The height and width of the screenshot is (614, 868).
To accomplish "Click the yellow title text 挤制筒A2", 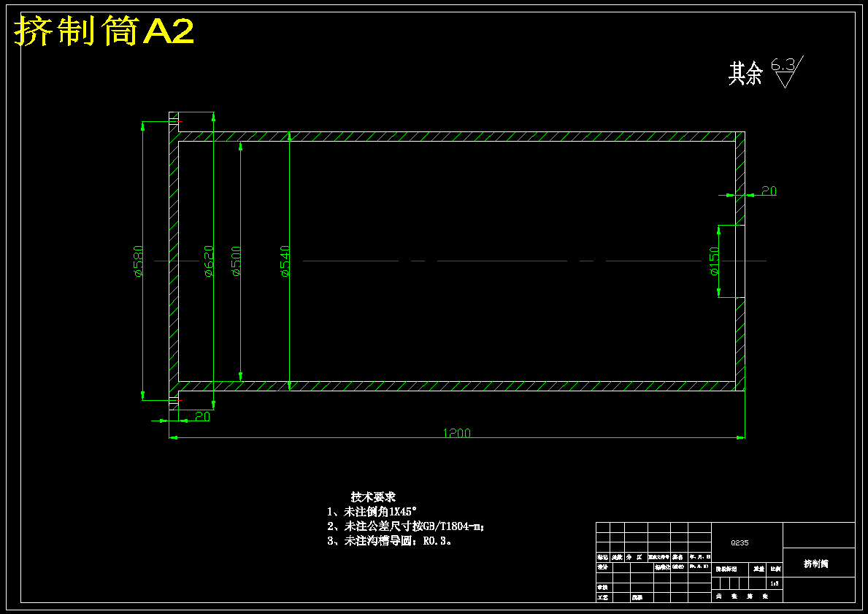I will pos(104,31).
